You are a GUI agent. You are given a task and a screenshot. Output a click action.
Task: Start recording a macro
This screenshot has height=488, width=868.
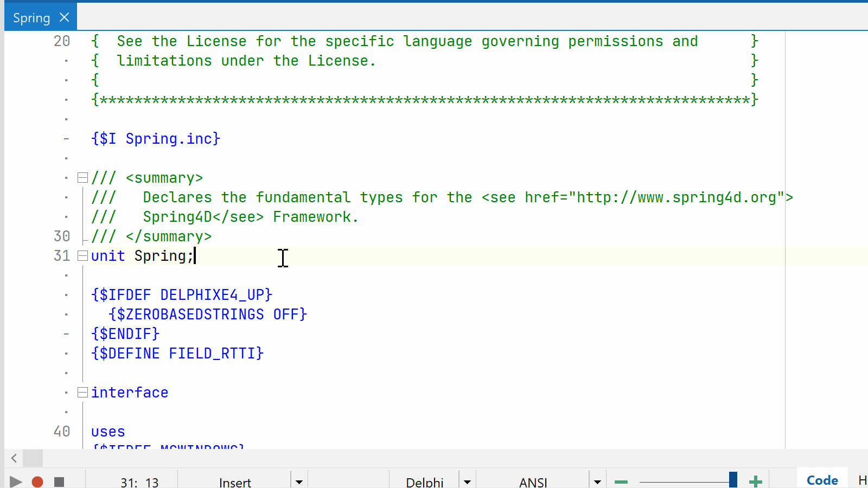point(37,482)
